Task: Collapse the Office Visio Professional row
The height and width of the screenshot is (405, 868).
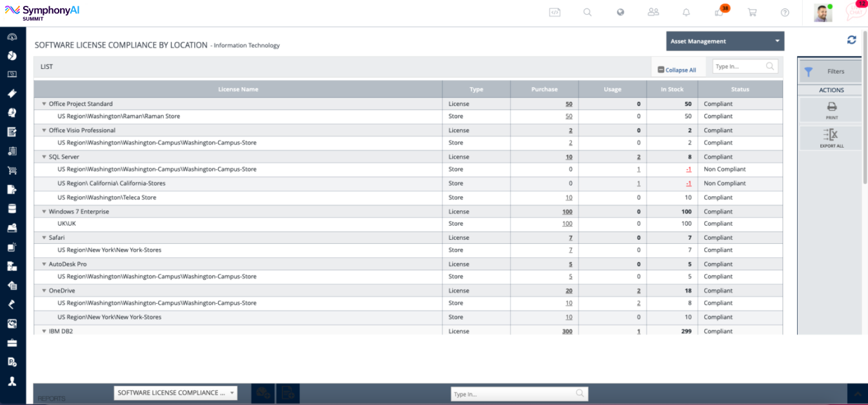Action: [x=44, y=130]
